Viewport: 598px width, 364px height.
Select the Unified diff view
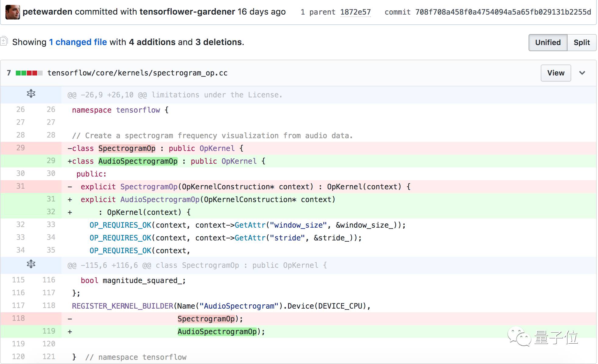547,43
